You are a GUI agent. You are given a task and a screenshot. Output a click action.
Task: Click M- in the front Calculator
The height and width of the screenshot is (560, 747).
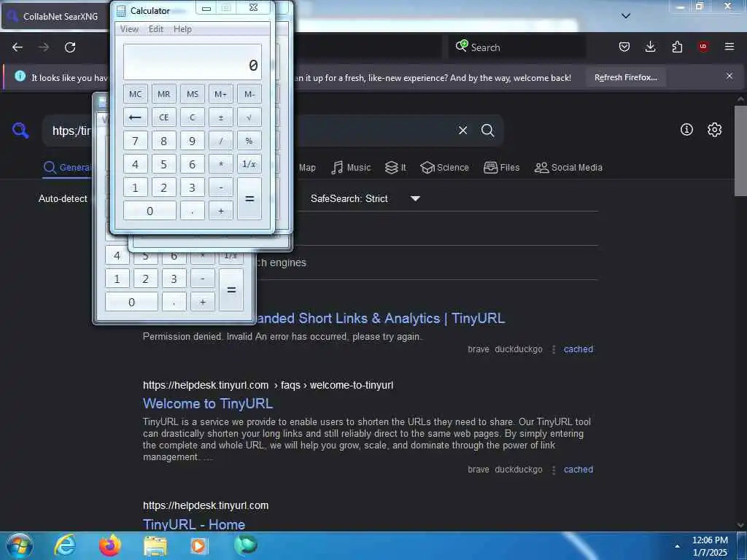click(x=249, y=94)
